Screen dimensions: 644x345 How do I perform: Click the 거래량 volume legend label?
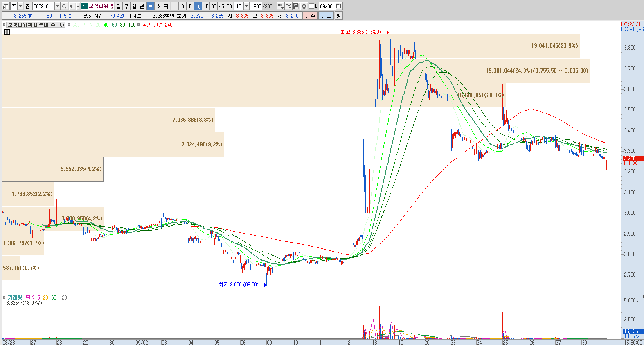coord(15,297)
